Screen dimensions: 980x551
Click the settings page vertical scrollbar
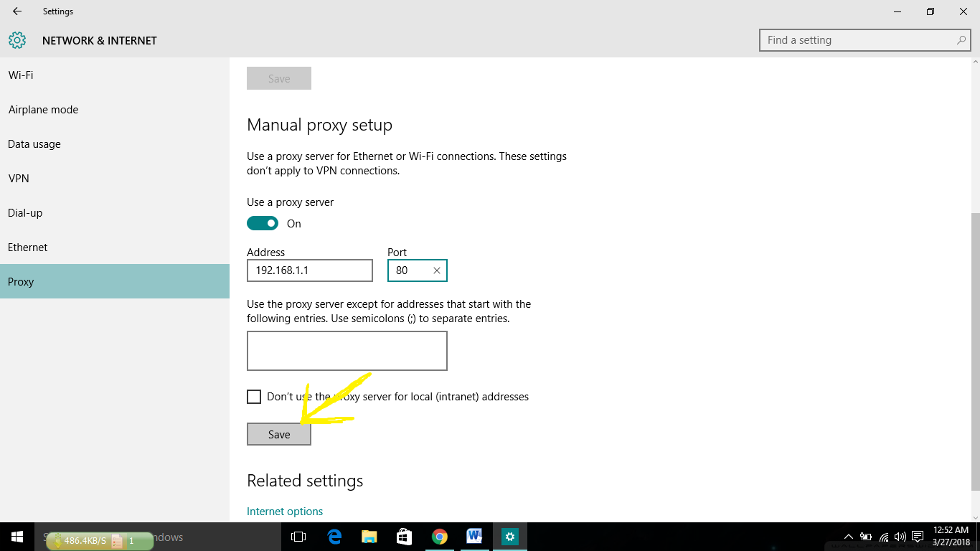pos(976,352)
